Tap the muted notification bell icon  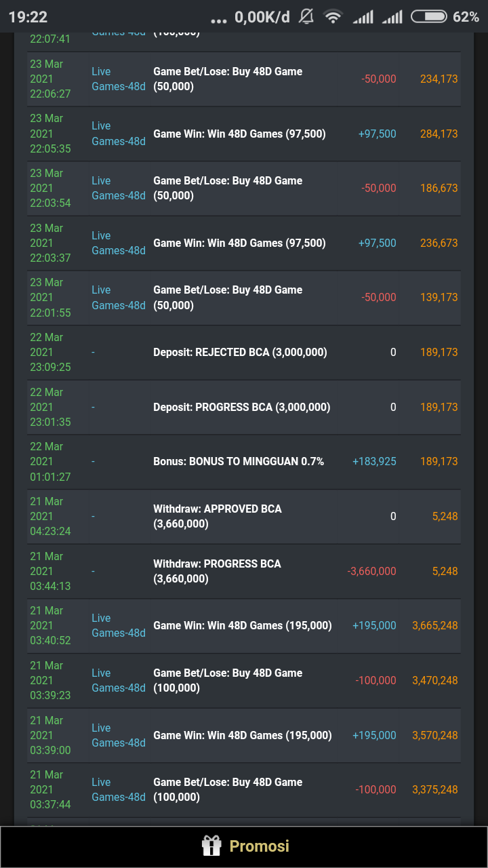pyautogui.click(x=306, y=16)
